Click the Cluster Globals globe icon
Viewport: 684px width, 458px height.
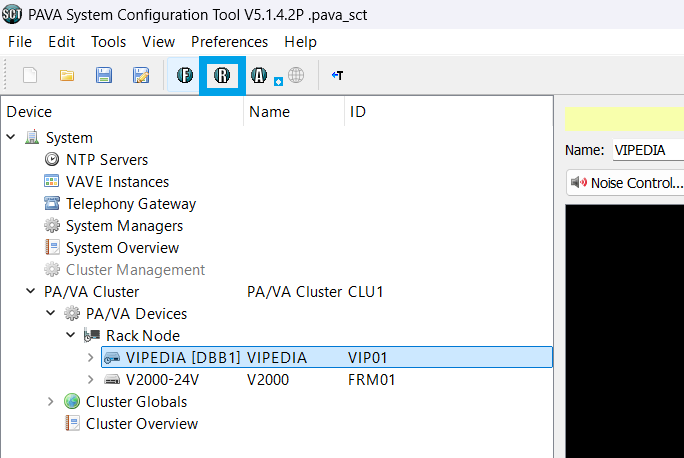coord(72,401)
